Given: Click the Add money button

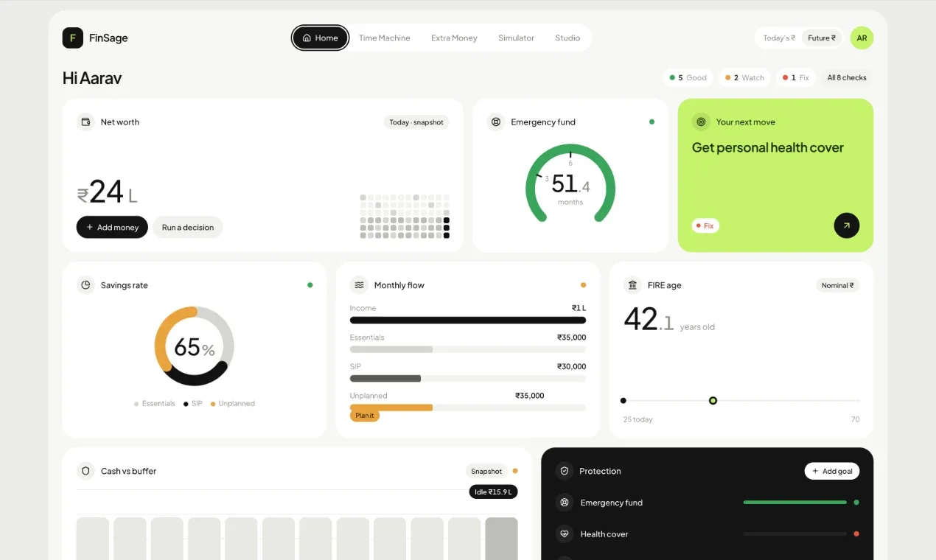Looking at the screenshot, I should click(x=112, y=227).
